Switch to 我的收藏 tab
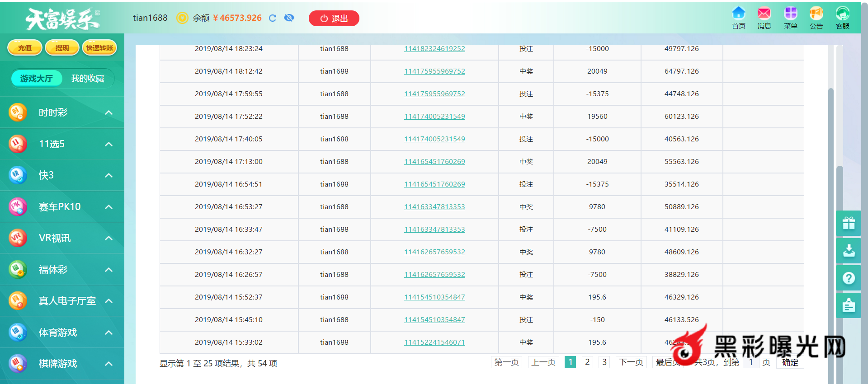 87,79
